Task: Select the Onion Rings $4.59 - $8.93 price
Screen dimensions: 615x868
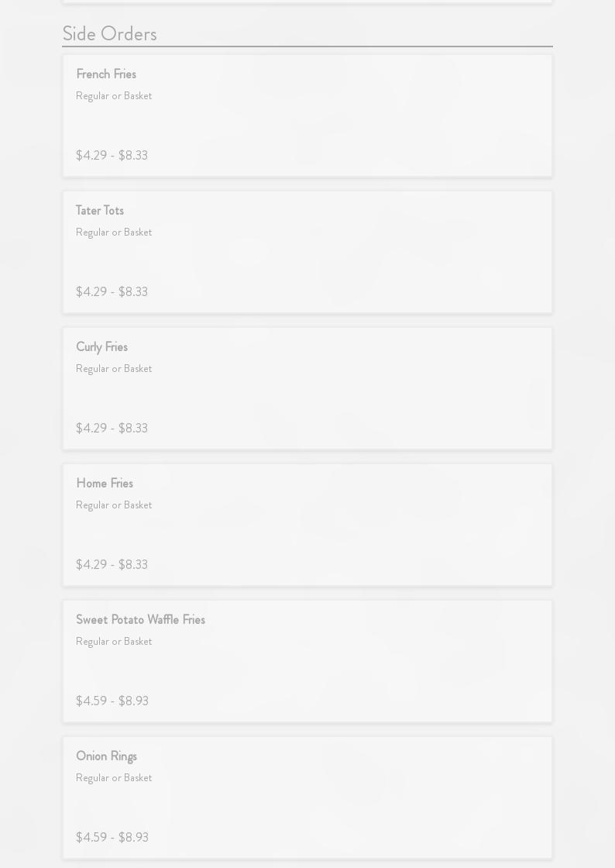Action: coord(112,838)
